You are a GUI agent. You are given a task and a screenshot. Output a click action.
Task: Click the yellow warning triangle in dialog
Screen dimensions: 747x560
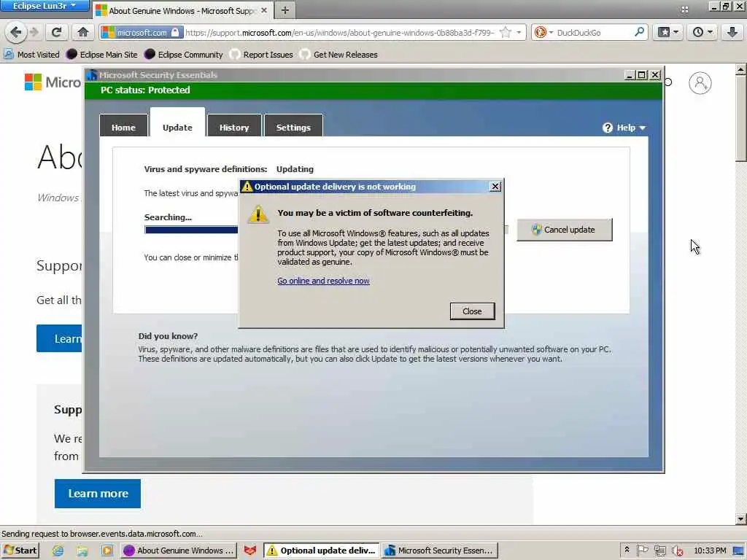pyautogui.click(x=258, y=214)
